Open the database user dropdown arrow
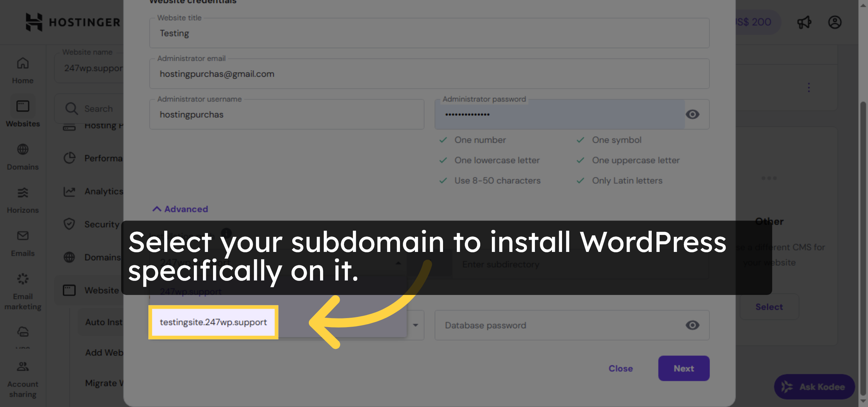The height and width of the screenshot is (407, 868). (416, 325)
